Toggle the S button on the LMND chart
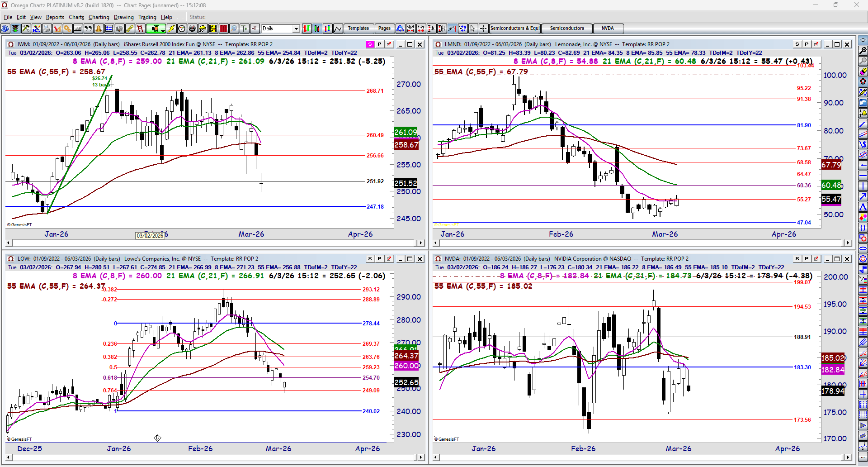The image size is (868, 467). coord(797,44)
